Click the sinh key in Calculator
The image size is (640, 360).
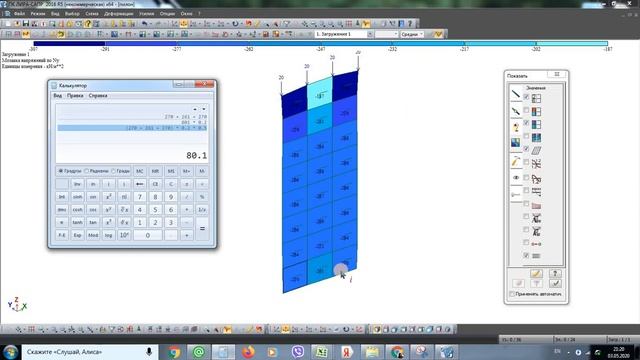click(x=77, y=197)
